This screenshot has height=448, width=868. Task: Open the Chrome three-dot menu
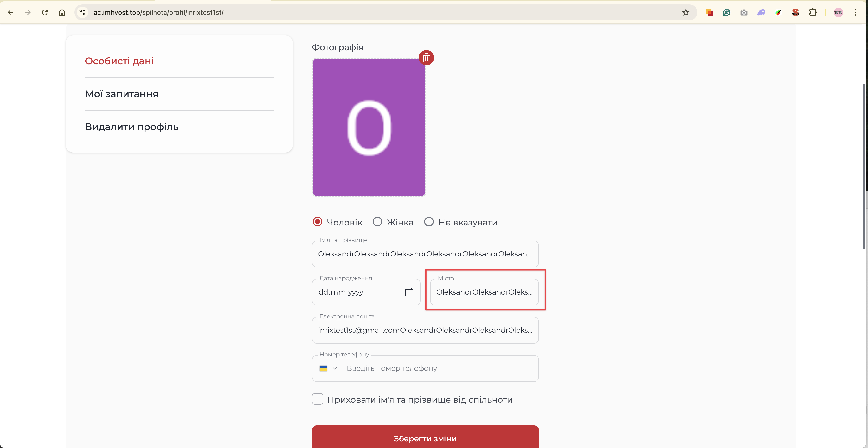tap(855, 12)
